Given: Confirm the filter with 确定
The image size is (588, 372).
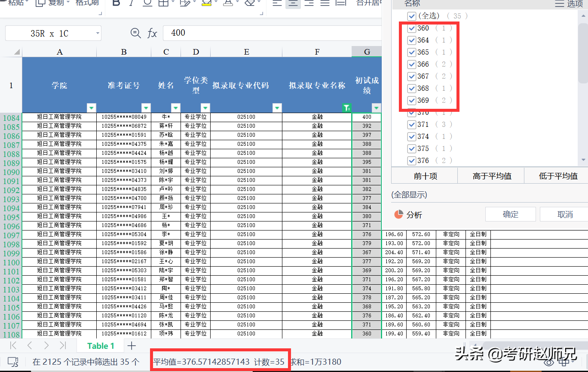Looking at the screenshot, I should (x=510, y=214).
